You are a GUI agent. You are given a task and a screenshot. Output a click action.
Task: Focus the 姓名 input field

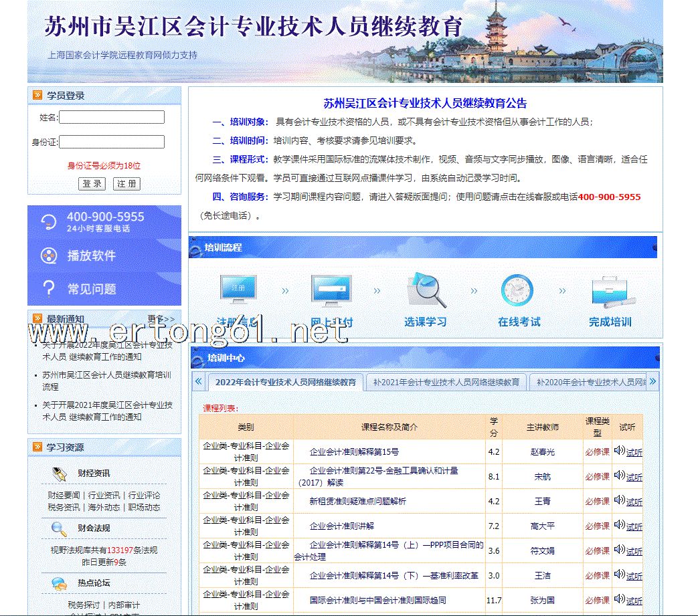[x=112, y=118]
